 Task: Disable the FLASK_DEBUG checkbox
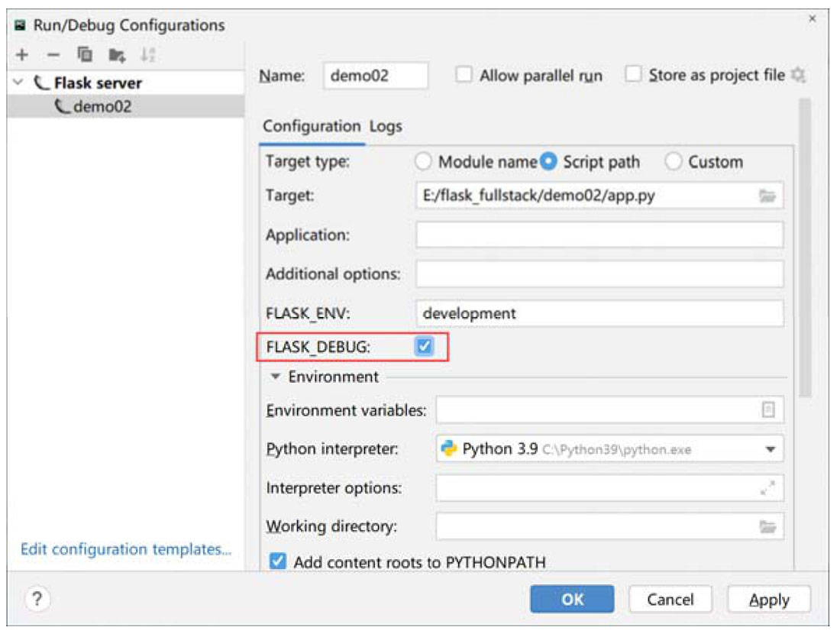424,347
